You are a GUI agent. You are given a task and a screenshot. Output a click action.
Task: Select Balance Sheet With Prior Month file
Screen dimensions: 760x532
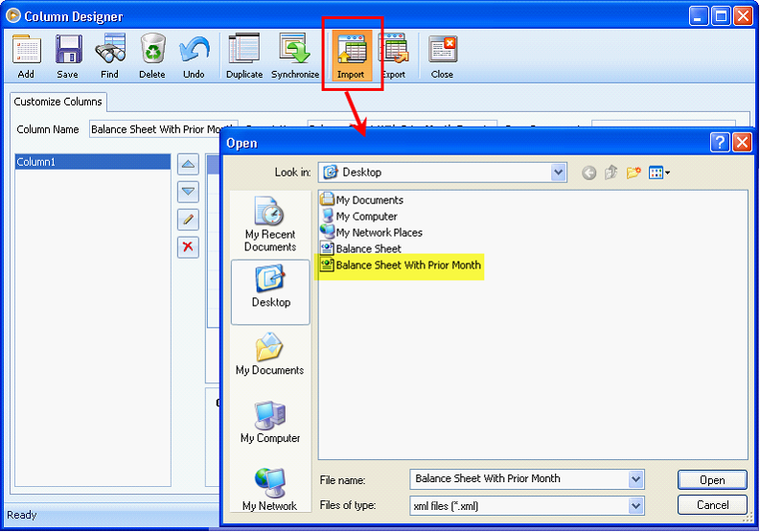tap(401, 266)
